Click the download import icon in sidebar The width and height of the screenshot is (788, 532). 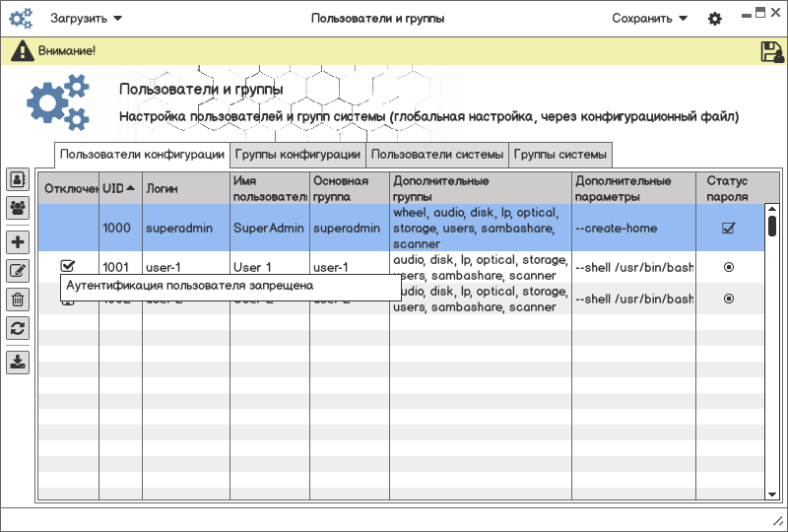pos(18,362)
